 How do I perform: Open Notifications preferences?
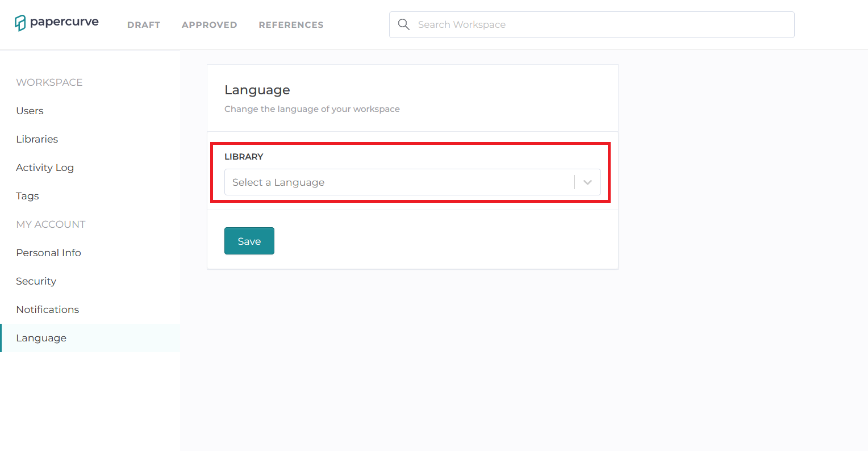(47, 309)
